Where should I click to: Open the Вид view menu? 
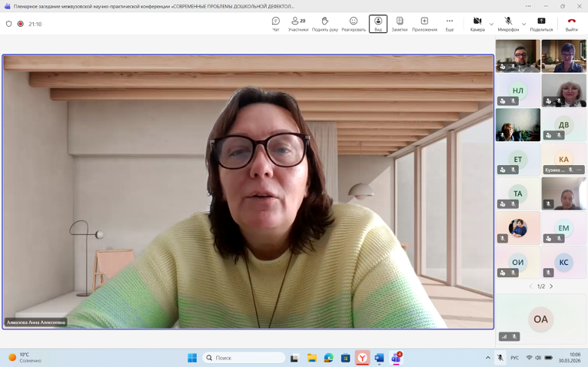point(378,24)
